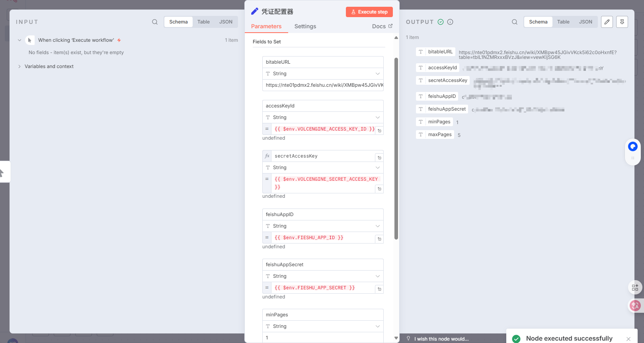Toggle the equals expression mode on feishuAppID

(x=267, y=238)
